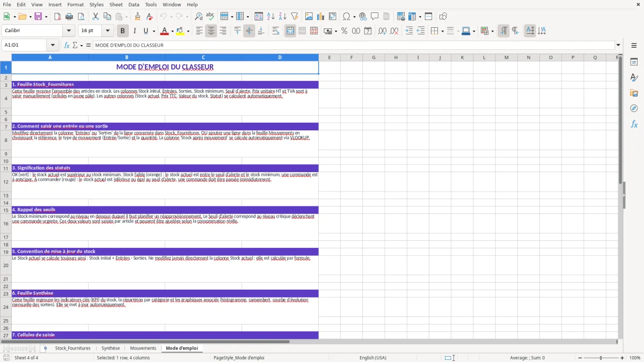
Task: Toggle Bold formatting
Action: tap(122, 31)
